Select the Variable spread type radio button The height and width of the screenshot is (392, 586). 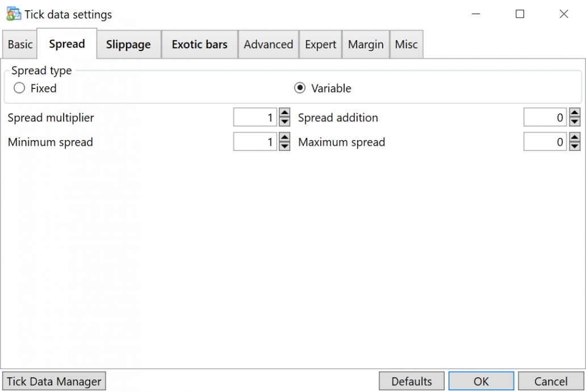point(300,88)
